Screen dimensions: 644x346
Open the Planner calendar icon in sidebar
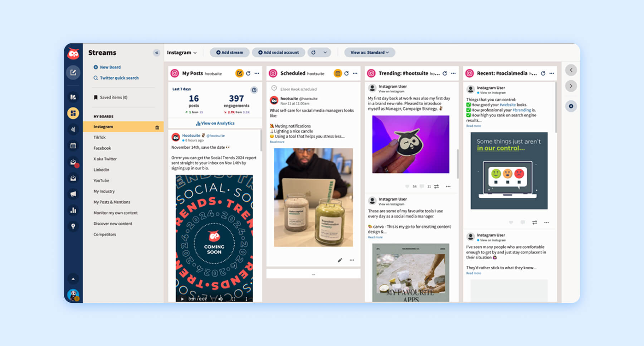click(x=73, y=146)
